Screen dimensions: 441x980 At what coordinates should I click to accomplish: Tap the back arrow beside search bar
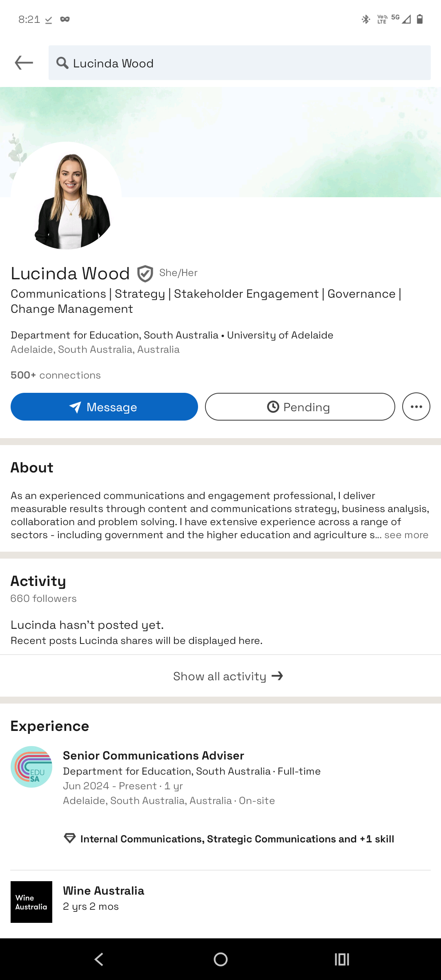(24, 63)
